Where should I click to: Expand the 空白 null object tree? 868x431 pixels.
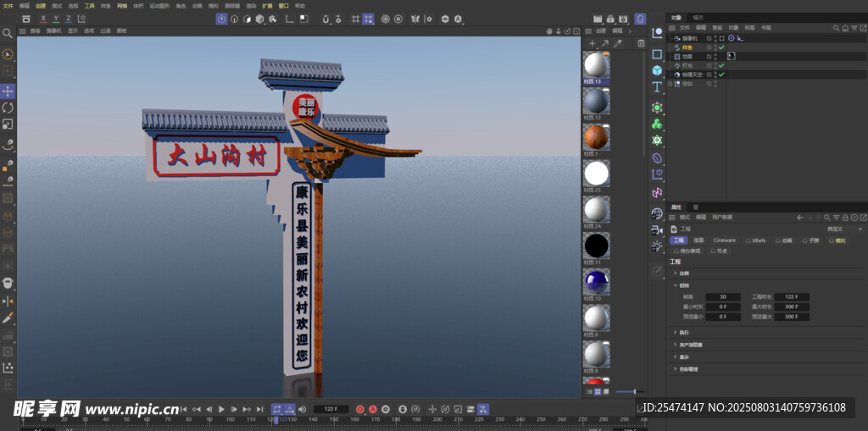pos(670,84)
